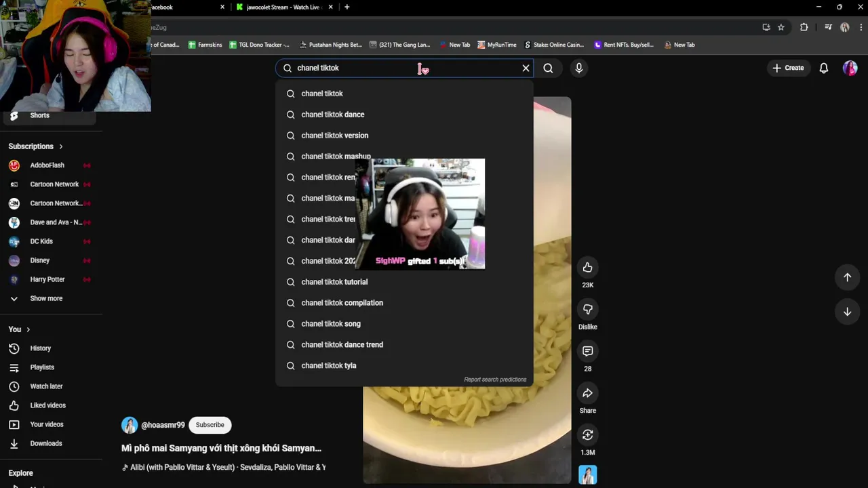Screen dimensions: 868x488
Task: Open the Alibi music track link
Action: click(x=223, y=467)
